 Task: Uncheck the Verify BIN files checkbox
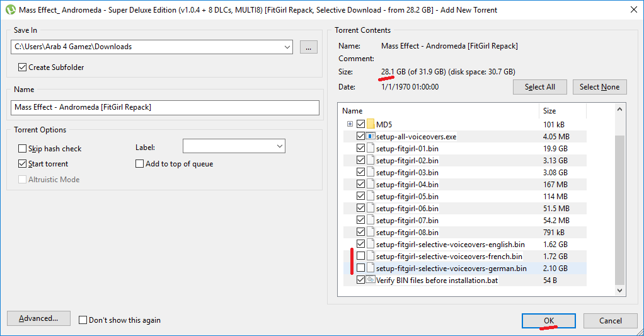coord(360,280)
